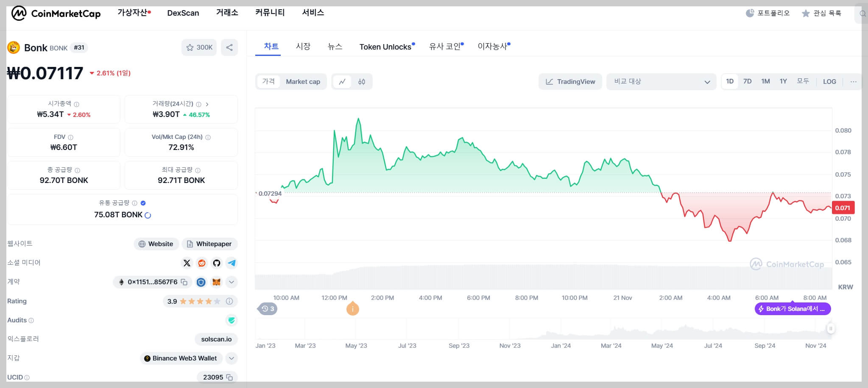Select Market cap chart mode
The image size is (868, 388).
303,81
